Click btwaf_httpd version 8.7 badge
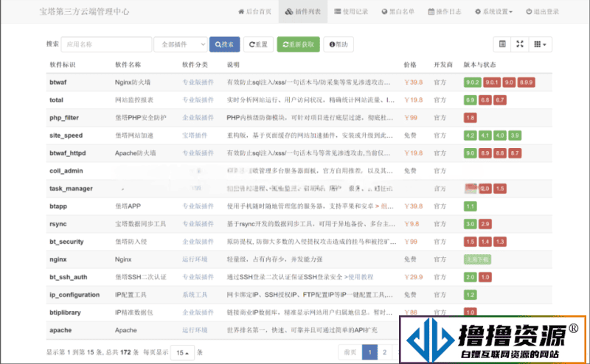 coord(515,153)
